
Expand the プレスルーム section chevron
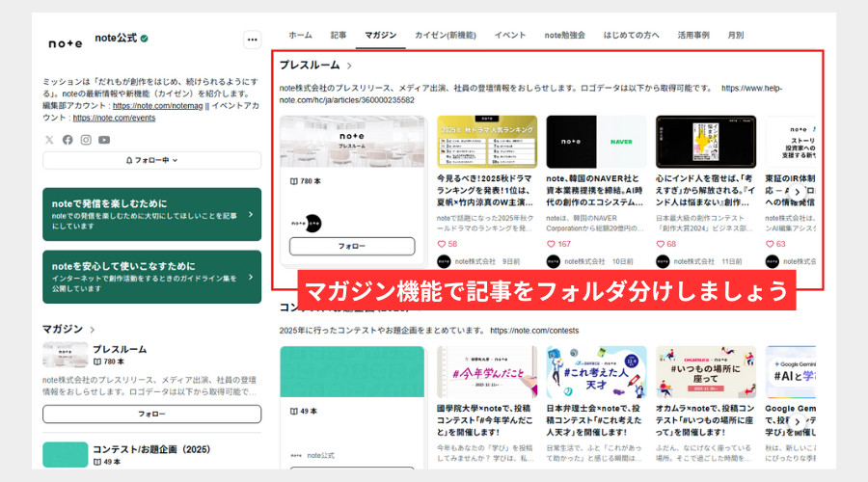pos(350,66)
